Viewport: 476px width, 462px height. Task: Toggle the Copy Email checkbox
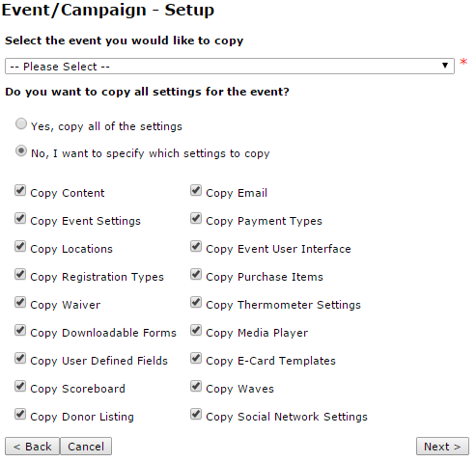196,190
